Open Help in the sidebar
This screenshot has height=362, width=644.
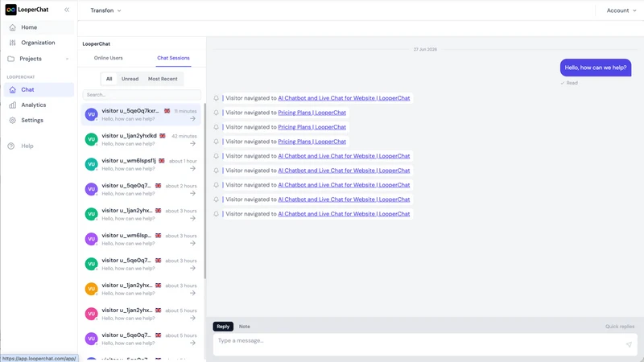tap(39, 146)
